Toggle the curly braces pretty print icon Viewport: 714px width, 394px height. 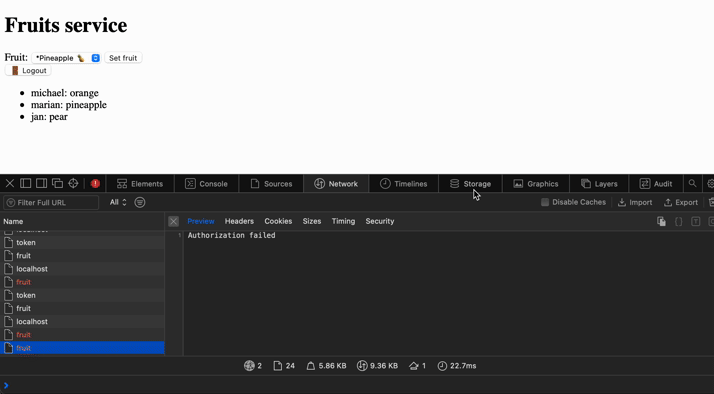click(x=678, y=221)
